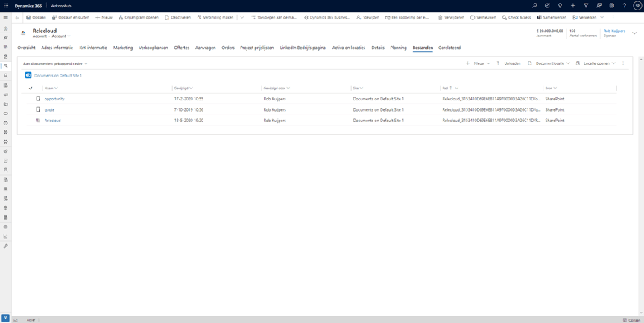
Task: Click the Opslaan button in the status bar
Action: pos(631,320)
